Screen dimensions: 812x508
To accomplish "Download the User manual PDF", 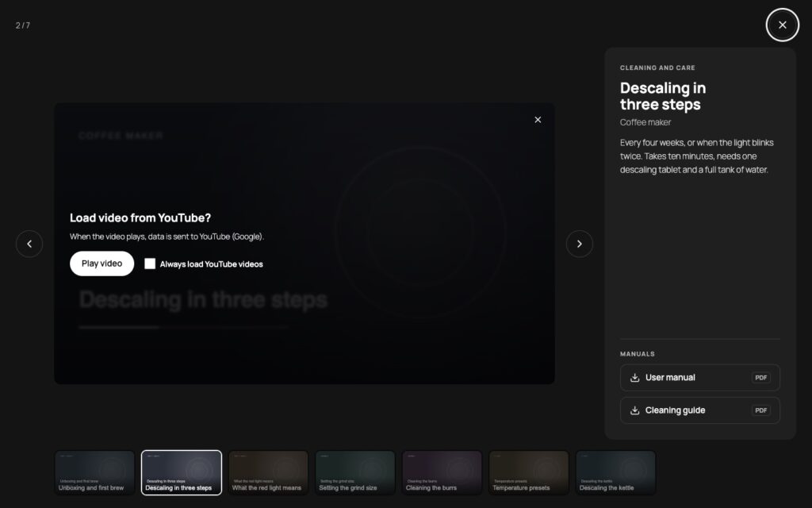I will 699,377.
